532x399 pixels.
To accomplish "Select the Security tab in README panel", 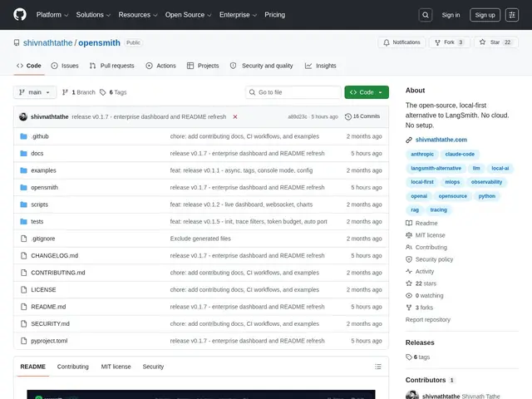I will (x=153, y=367).
